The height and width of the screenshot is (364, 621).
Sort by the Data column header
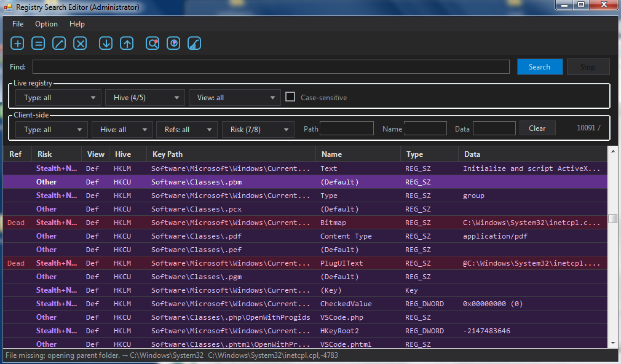pos(532,154)
